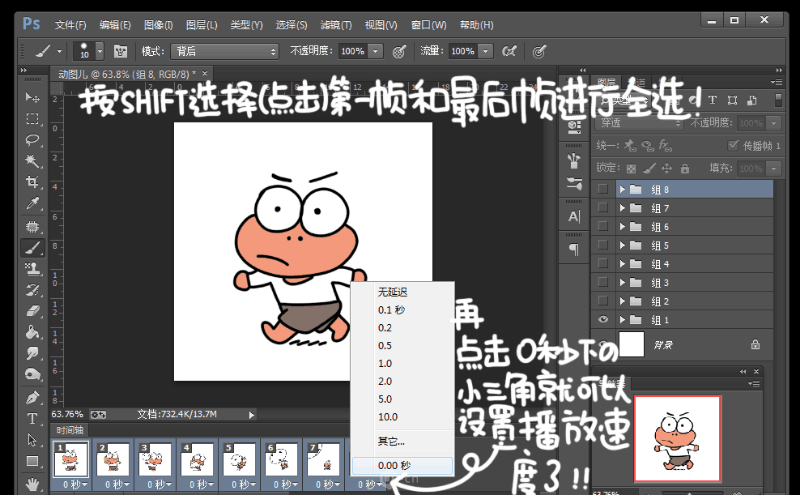The image size is (800, 495).
Task: Open the opacity 100% dropdown arrow
Action: [x=376, y=51]
